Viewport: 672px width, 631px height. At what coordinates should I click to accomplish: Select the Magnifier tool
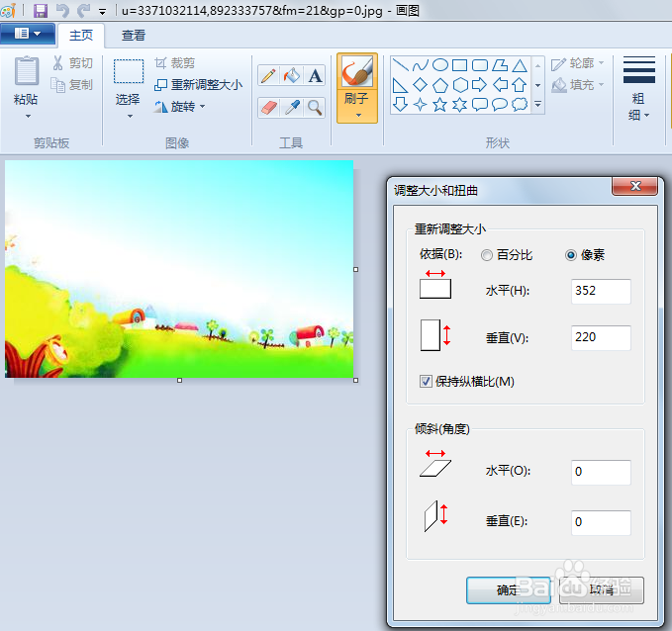point(315,108)
